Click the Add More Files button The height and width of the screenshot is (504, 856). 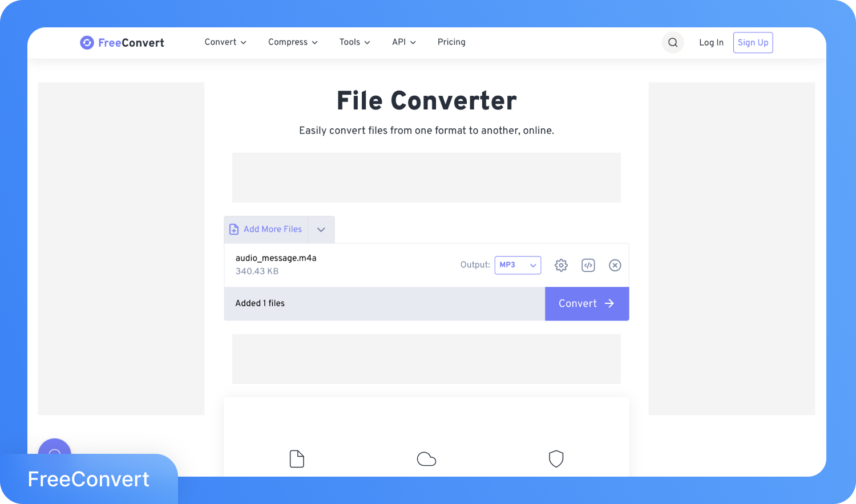[x=267, y=229]
